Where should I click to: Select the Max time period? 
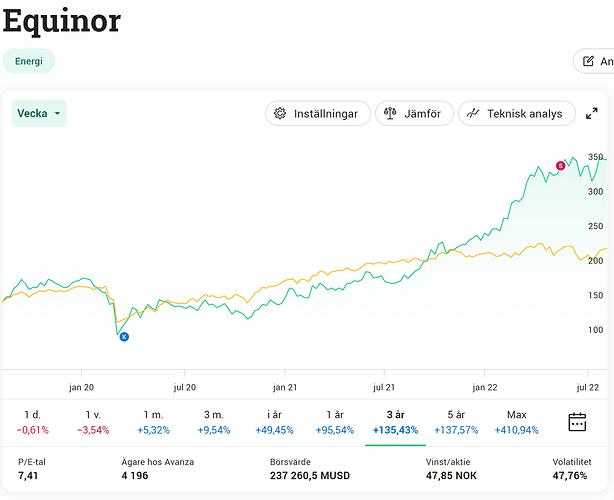tap(516, 422)
